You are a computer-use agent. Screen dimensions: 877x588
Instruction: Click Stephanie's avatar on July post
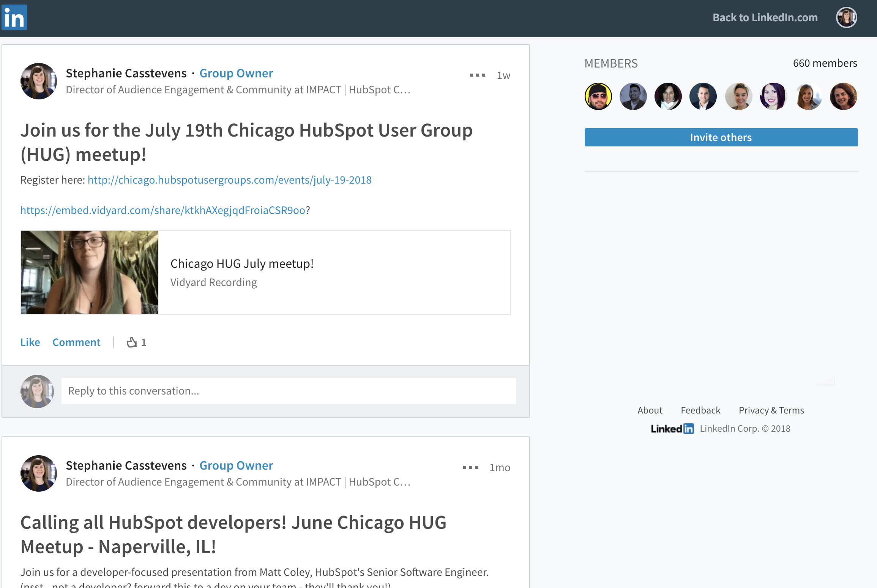[39, 81]
